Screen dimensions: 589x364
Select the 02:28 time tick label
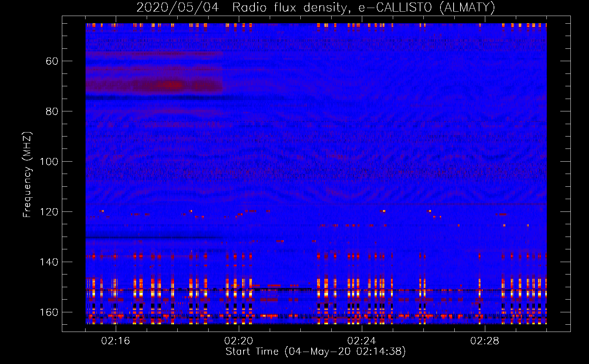(485, 341)
